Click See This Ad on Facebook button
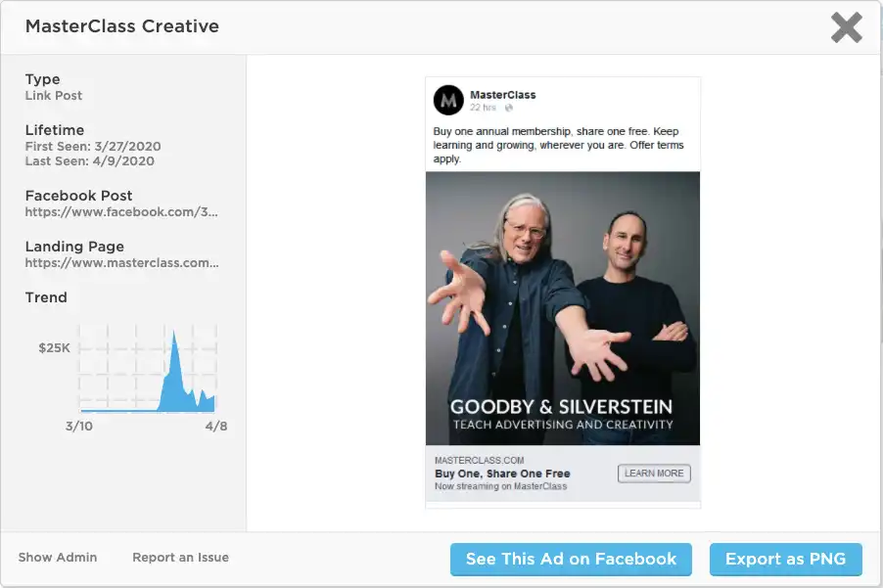Screen dimensions: 883x588 coord(571,560)
